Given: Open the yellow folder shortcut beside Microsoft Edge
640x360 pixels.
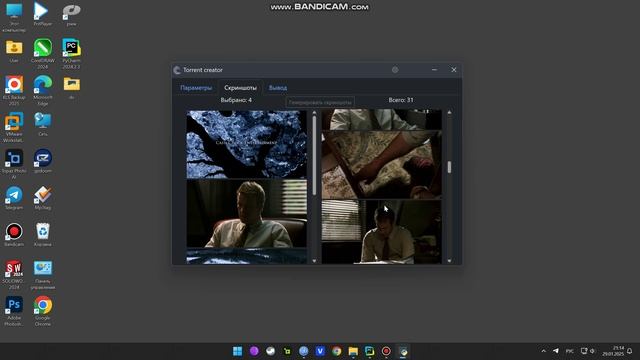Looking at the screenshot, I should pyautogui.click(x=71, y=88).
